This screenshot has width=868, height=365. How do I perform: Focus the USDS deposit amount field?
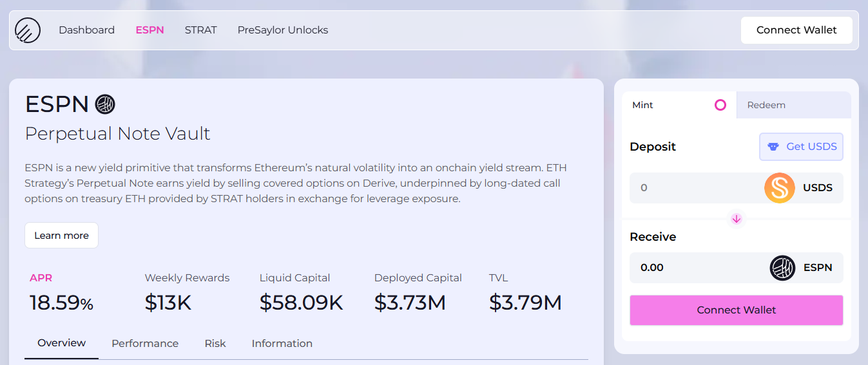693,188
